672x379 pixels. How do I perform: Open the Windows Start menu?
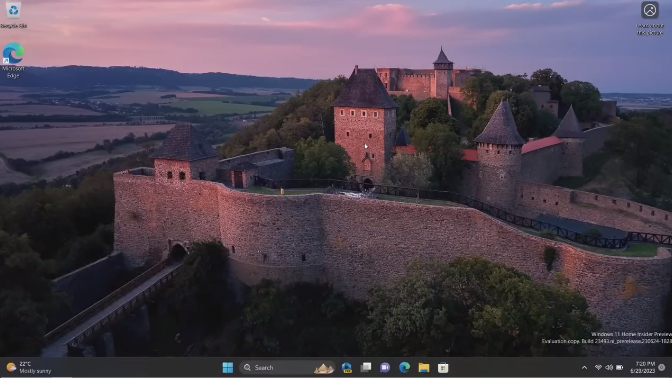tap(228, 367)
